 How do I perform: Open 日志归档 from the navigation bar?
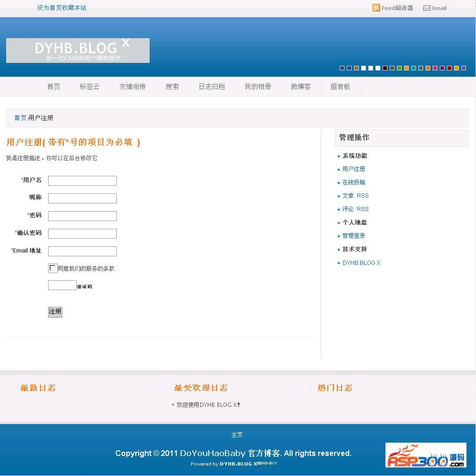tap(212, 87)
